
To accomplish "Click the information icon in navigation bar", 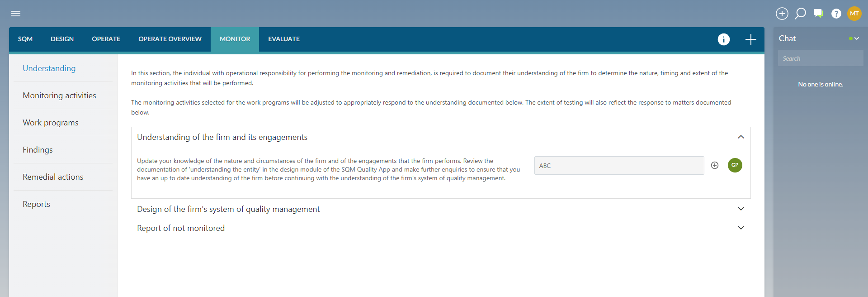I will click(x=723, y=39).
